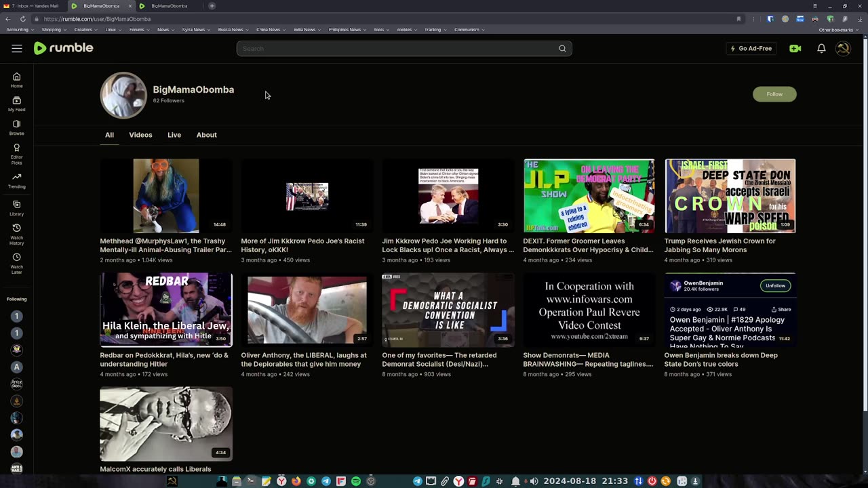Click the volume speaker icon in the tray
The width and height of the screenshot is (868, 488).
coord(534,481)
